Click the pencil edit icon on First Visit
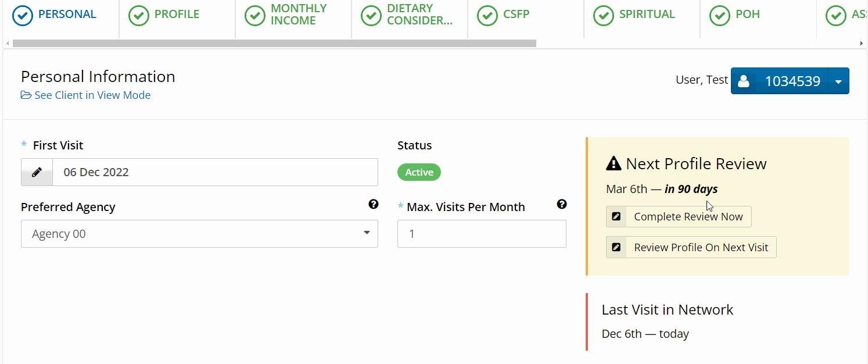Image resolution: width=868 pixels, height=364 pixels. pyautogui.click(x=37, y=172)
